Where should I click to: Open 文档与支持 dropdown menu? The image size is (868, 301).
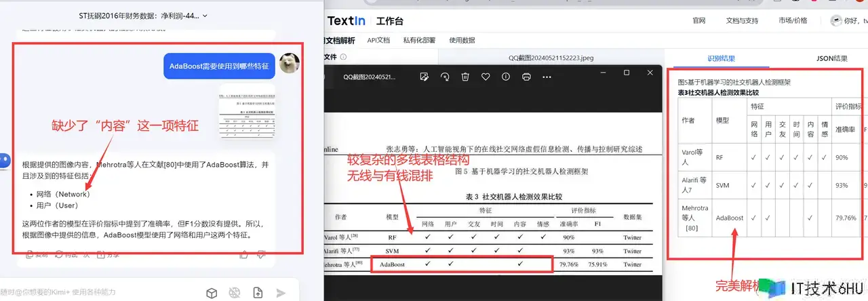[742, 21]
